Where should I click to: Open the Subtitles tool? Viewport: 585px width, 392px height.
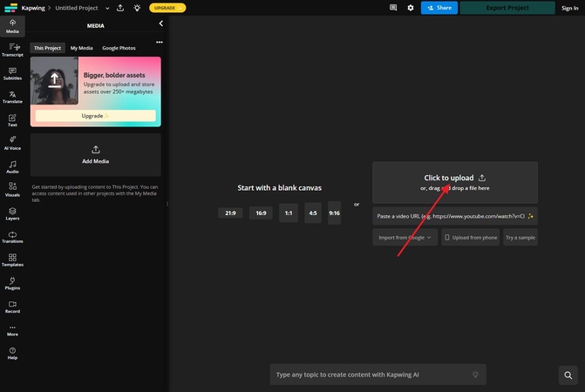click(x=12, y=73)
